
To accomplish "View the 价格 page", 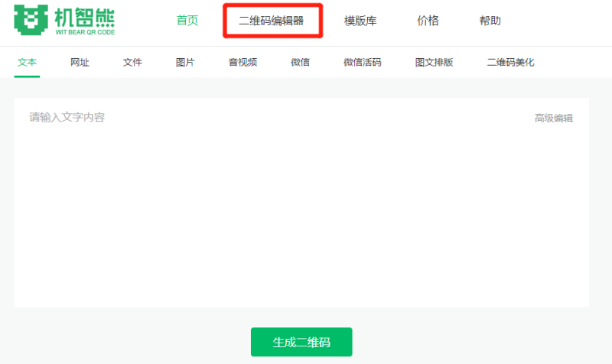I will click(x=428, y=21).
